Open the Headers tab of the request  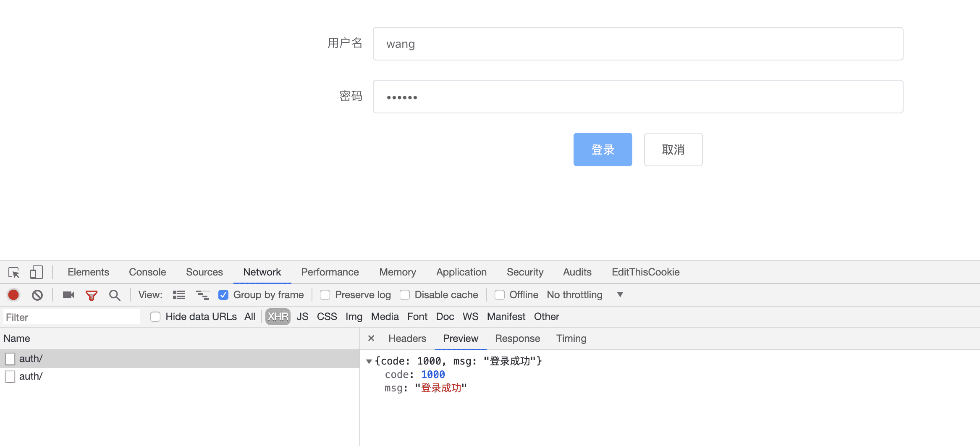[407, 338]
